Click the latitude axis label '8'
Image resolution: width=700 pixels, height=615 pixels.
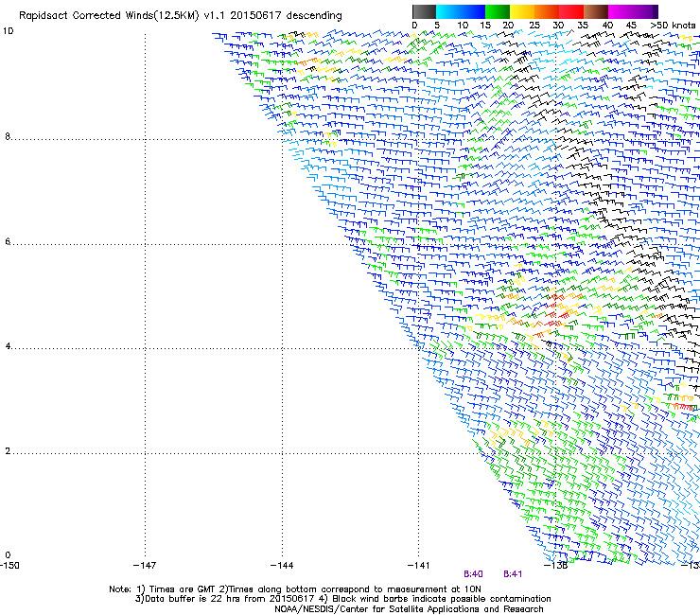point(8,136)
